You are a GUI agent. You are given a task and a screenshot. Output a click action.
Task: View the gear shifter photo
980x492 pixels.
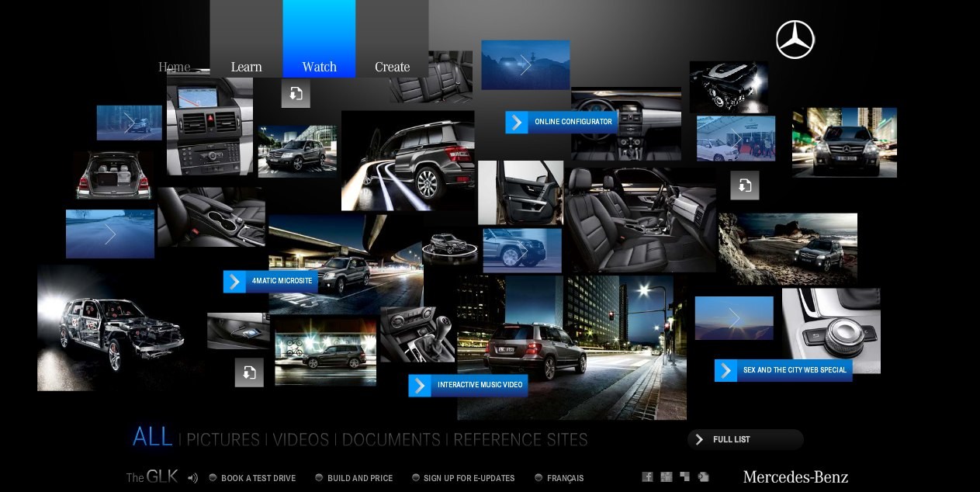[x=417, y=334]
